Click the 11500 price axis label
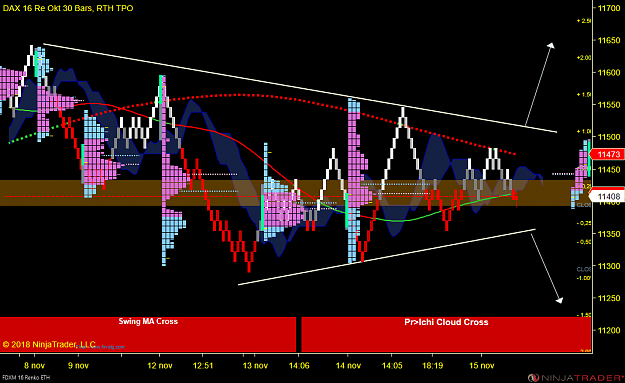This screenshot has width=625, height=383. [x=609, y=137]
